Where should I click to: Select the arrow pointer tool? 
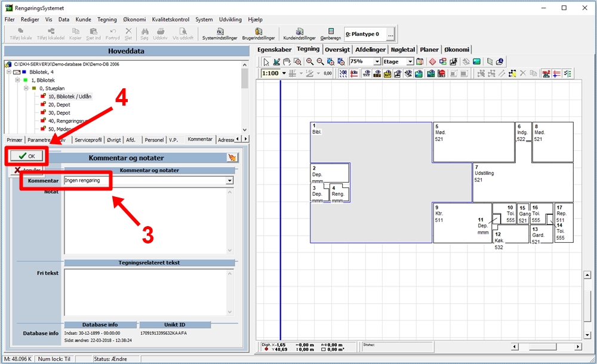coord(266,61)
